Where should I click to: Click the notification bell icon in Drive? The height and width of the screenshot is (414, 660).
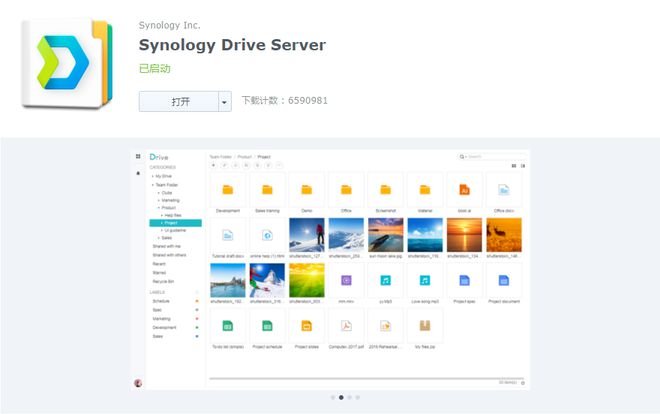click(x=138, y=173)
